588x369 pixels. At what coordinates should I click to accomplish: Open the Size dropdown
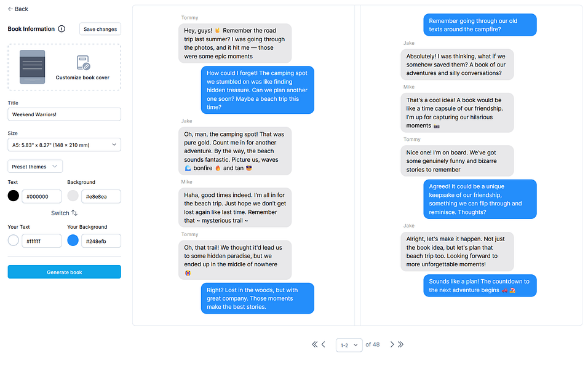[64, 145]
